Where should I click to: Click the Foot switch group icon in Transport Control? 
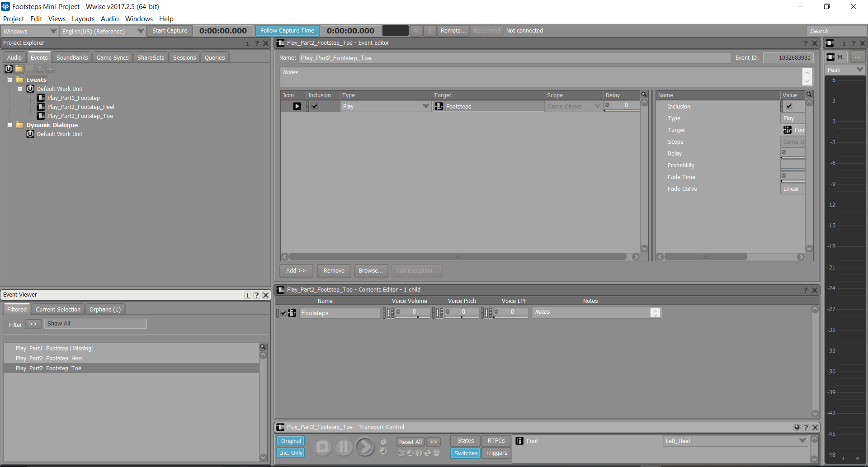point(519,441)
